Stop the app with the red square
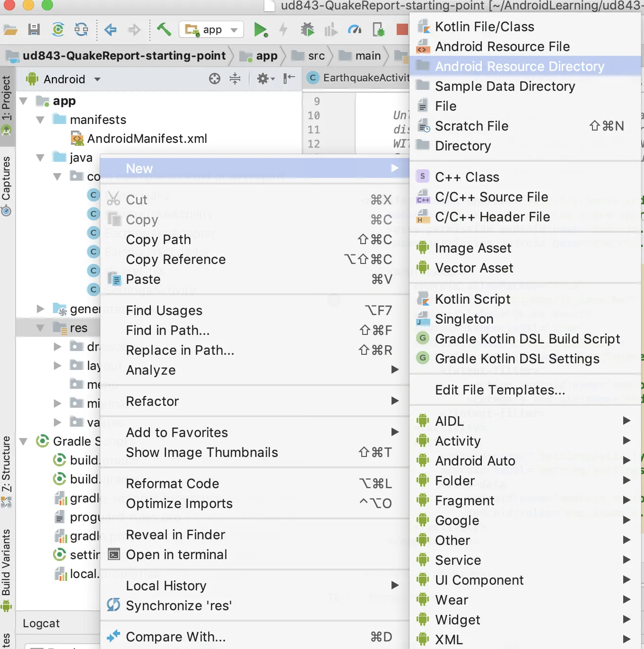Viewport: 644px width, 649px height. point(402,30)
